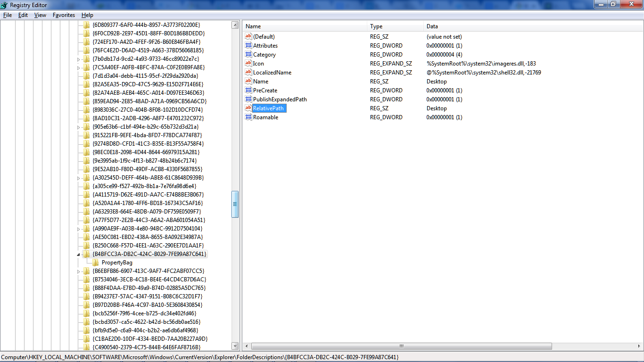
Task: Expand the {A302545D-DEFF-464b-ABE8-61C8648D939B} key
Action: pos(79,178)
